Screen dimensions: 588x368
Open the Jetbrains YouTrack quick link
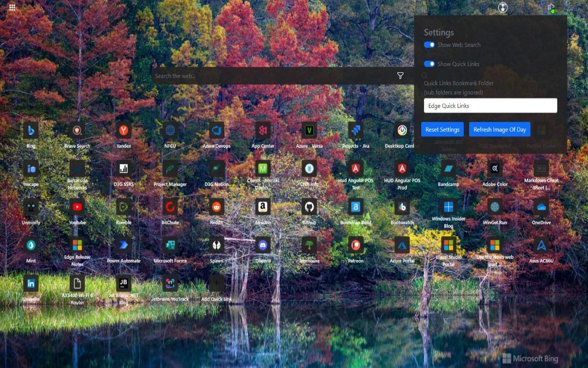tap(170, 283)
